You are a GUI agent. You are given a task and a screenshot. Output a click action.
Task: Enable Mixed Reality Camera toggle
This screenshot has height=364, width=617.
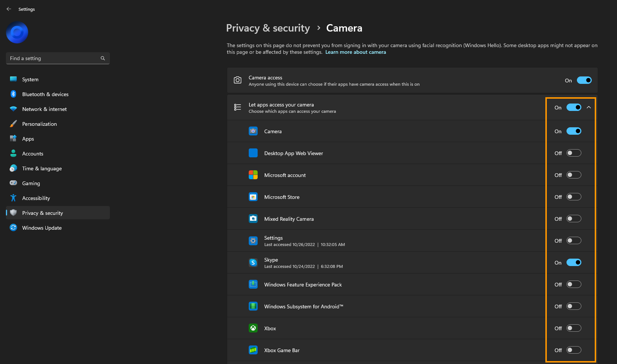tap(574, 219)
